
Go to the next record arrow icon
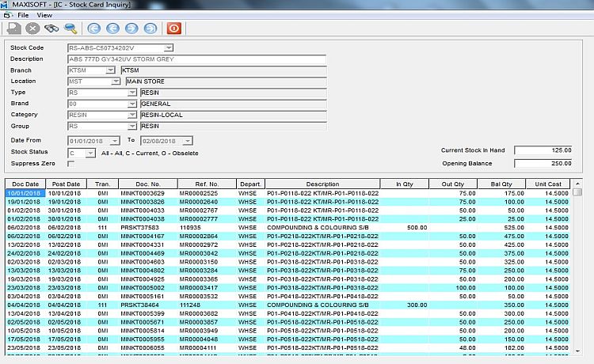click(x=132, y=28)
